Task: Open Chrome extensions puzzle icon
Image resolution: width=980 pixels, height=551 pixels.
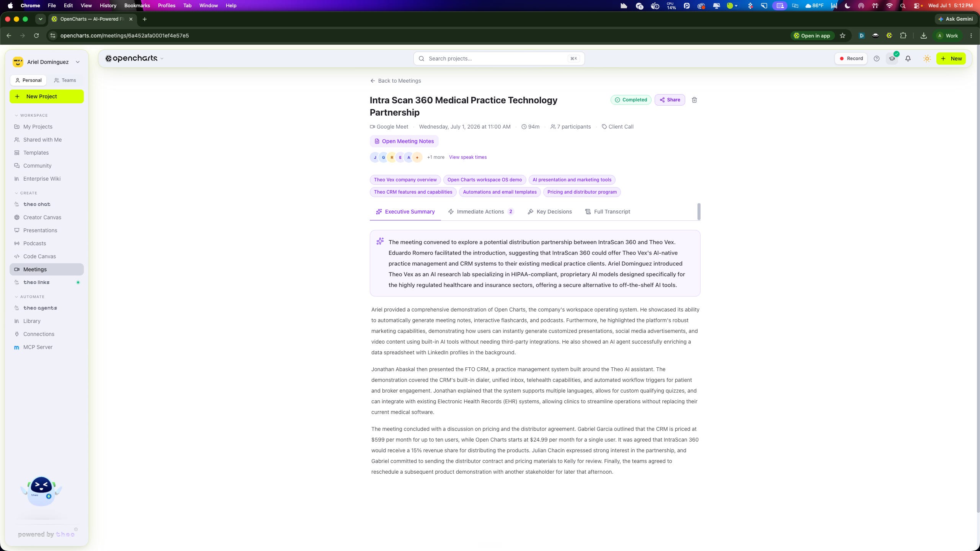Action: 903,36
